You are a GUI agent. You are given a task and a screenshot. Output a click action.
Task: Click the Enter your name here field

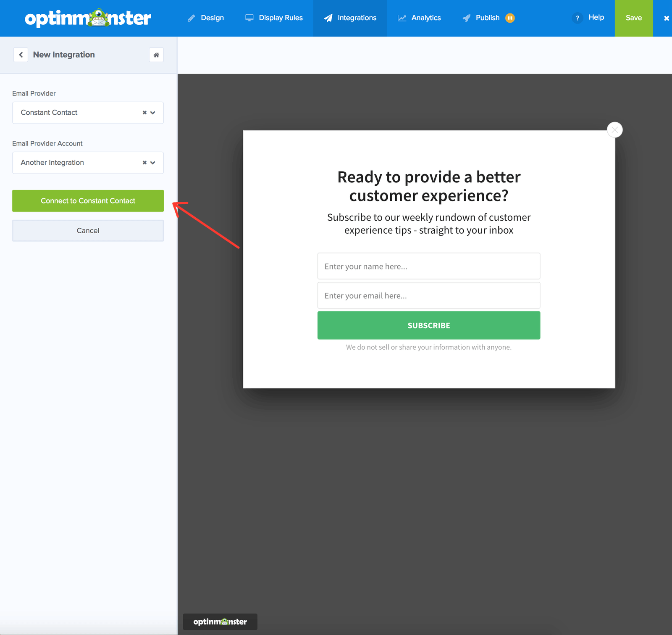pos(429,266)
